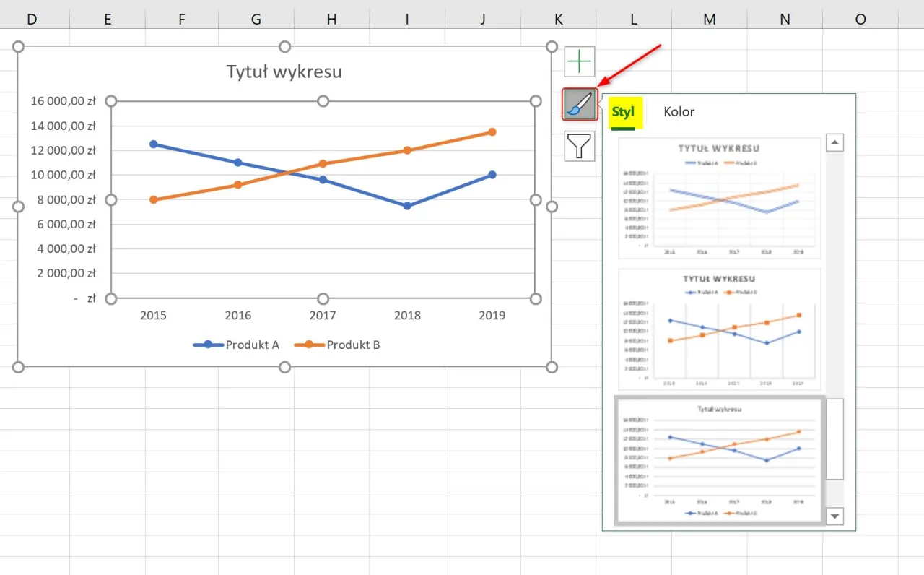Select column header G

[256, 20]
